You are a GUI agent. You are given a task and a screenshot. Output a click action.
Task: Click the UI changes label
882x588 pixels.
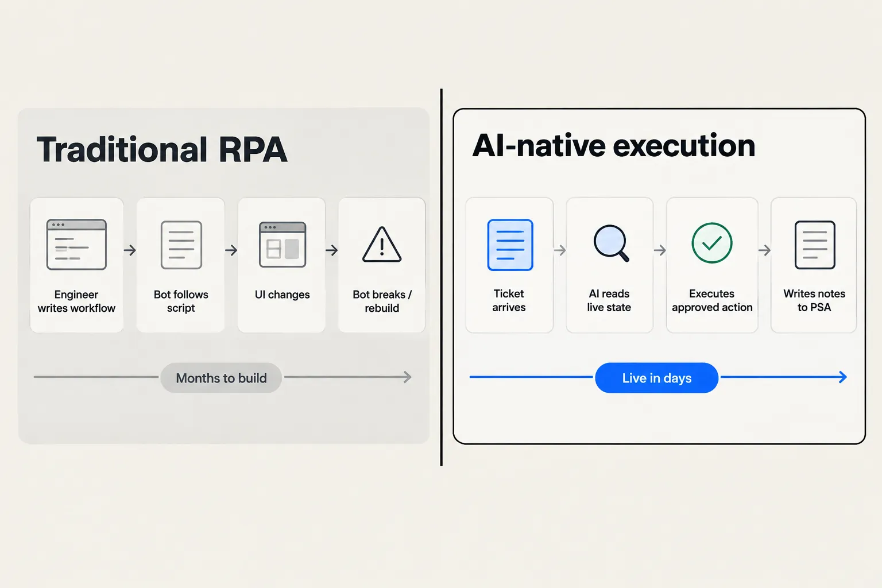click(x=283, y=295)
